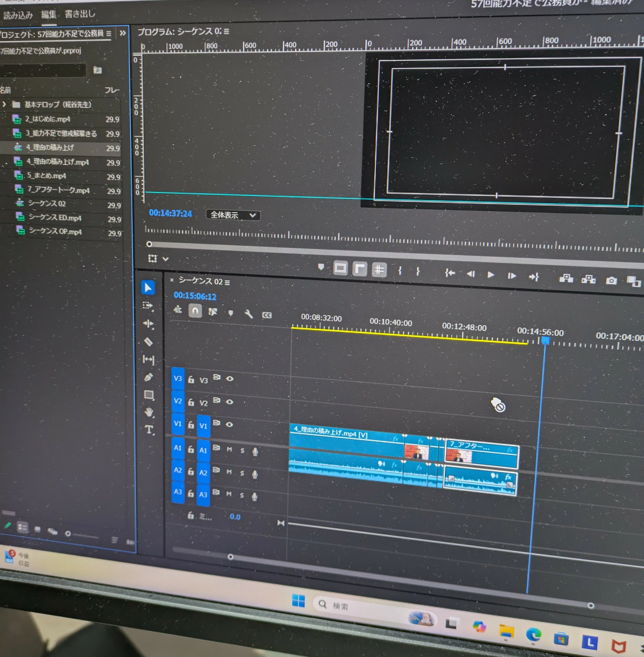The height and width of the screenshot is (657, 644).
Task: Click the Track Select Forward tool
Action: [148, 305]
